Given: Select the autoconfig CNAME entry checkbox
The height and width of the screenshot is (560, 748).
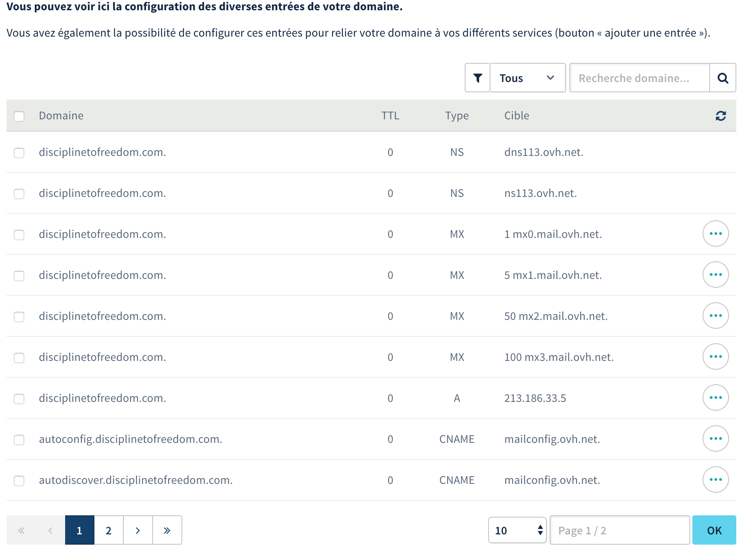Looking at the screenshot, I should click(x=19, y=440).
